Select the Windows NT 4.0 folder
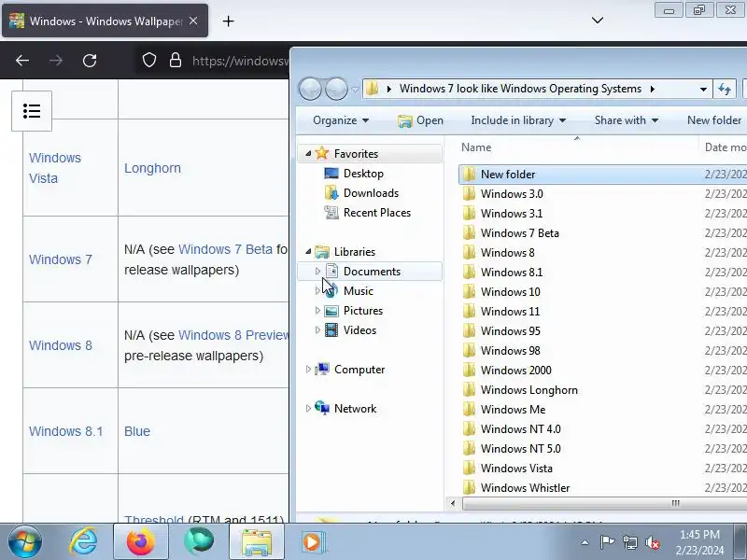 tap(521, 428)
